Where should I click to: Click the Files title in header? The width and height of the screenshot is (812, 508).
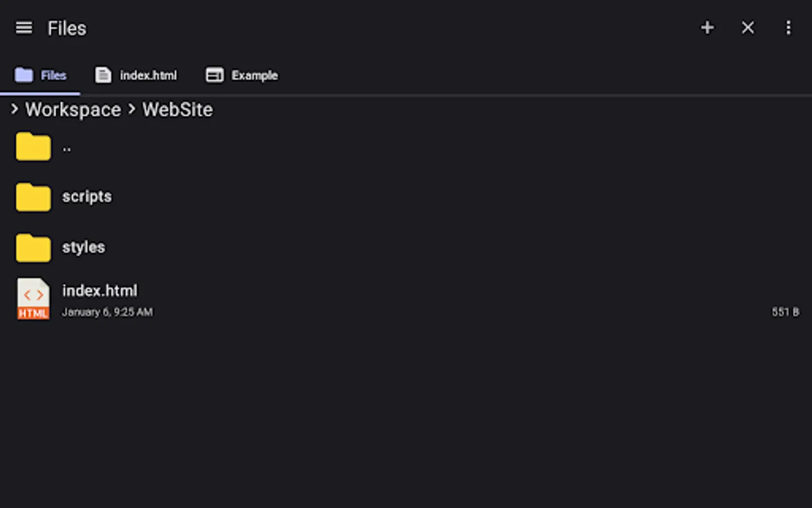click(67, 28)
